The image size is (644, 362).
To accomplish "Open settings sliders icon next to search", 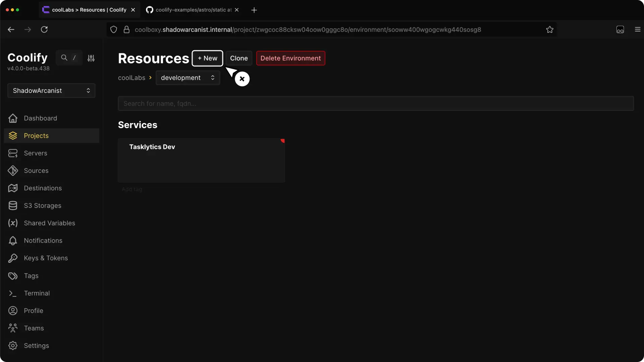I will [x=91, y=58].
